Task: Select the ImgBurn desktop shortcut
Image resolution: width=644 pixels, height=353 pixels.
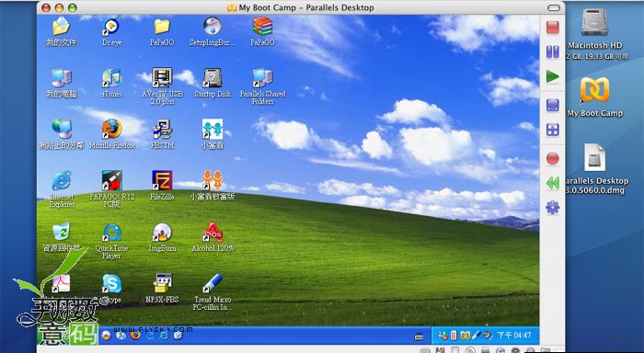Action: (162, 237)
